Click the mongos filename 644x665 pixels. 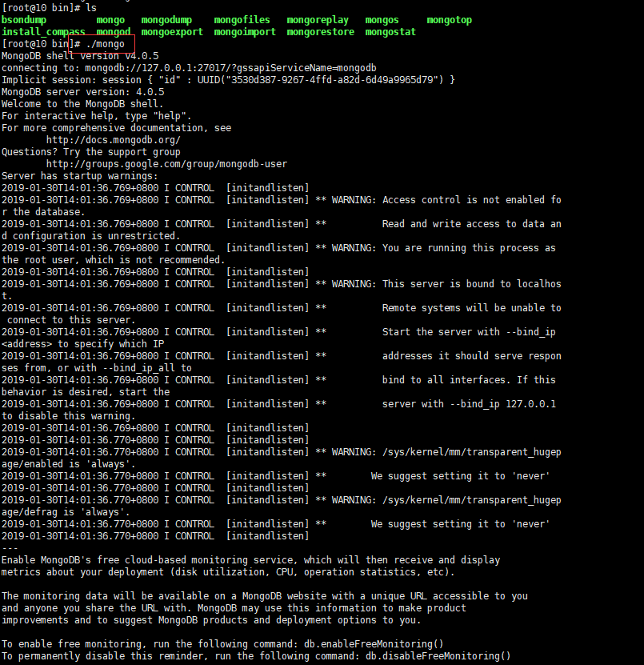tap(382, 20)
